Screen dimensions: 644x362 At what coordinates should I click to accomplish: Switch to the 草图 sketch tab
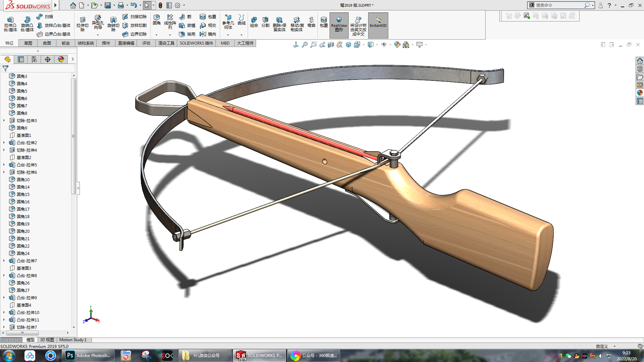(x=28, y=43)
